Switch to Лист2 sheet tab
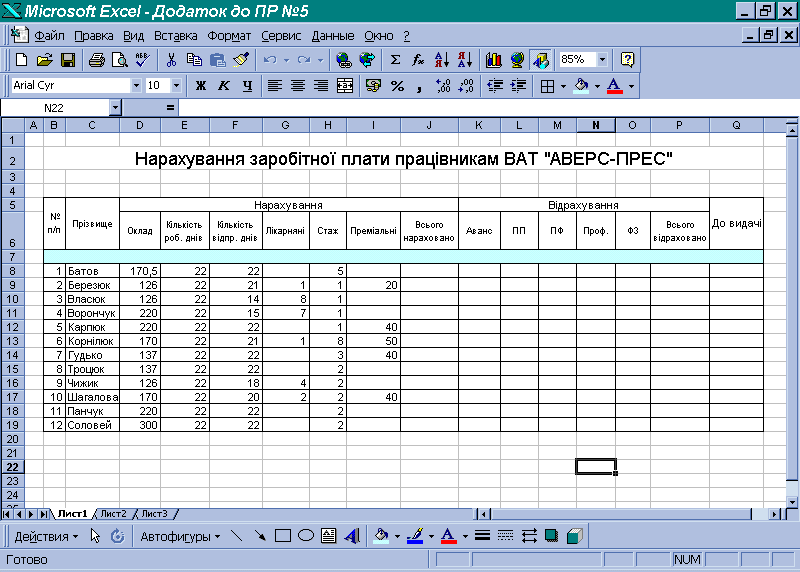 [113, 514]
